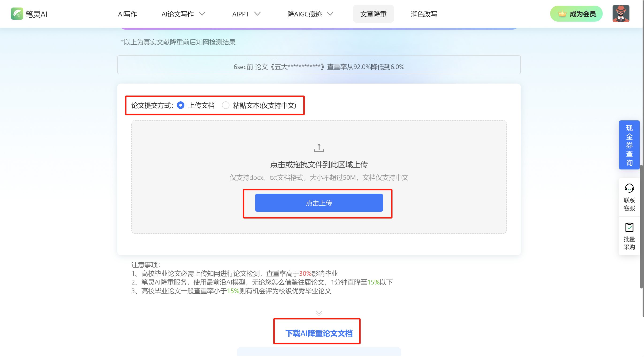
Task: Select 粘贴文本(仅支持中文) radio option
Action: pos(225,105)
